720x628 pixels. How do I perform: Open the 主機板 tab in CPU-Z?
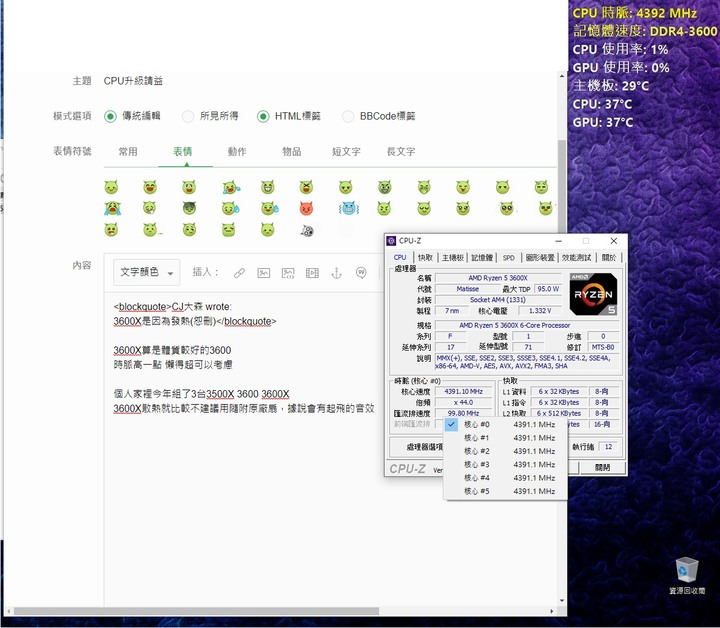452,258
